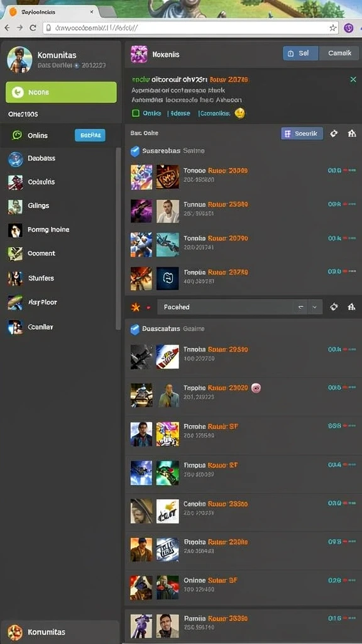Click the pink Noxenlis header icon
The height and width of the screenshot is (644, 362).
(x=139, y=54)
